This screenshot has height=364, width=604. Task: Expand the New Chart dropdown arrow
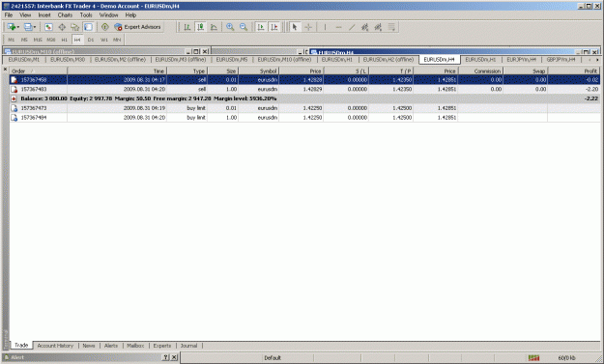(x=18, y=27)
